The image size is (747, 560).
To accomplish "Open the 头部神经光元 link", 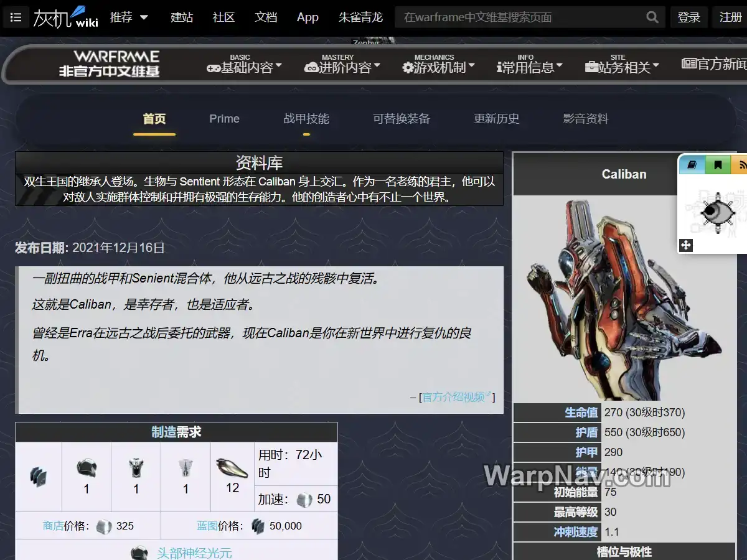I will point(194,553).
